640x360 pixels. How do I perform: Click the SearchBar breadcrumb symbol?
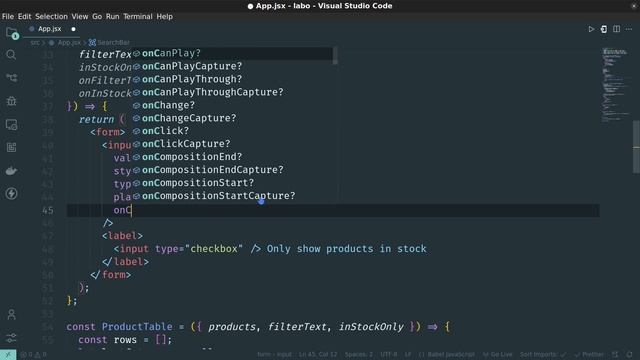pos(109,42)
